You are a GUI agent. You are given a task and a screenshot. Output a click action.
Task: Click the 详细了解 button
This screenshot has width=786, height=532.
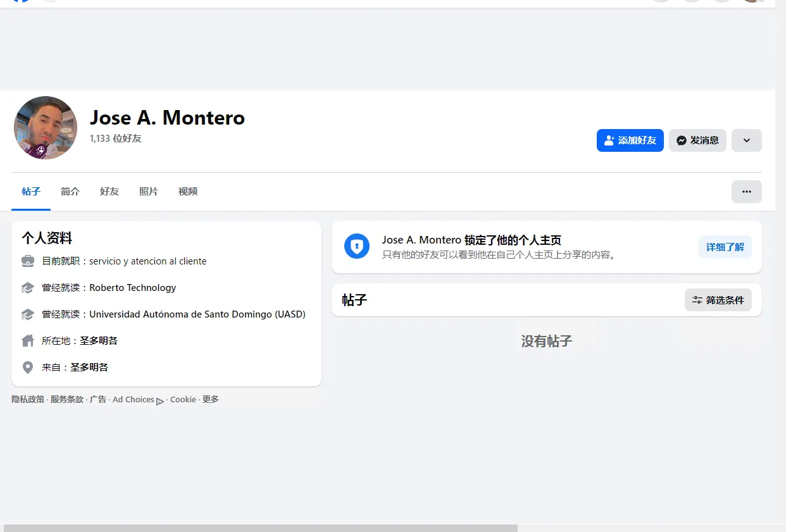pyautogui.click(x=725, y=247)
